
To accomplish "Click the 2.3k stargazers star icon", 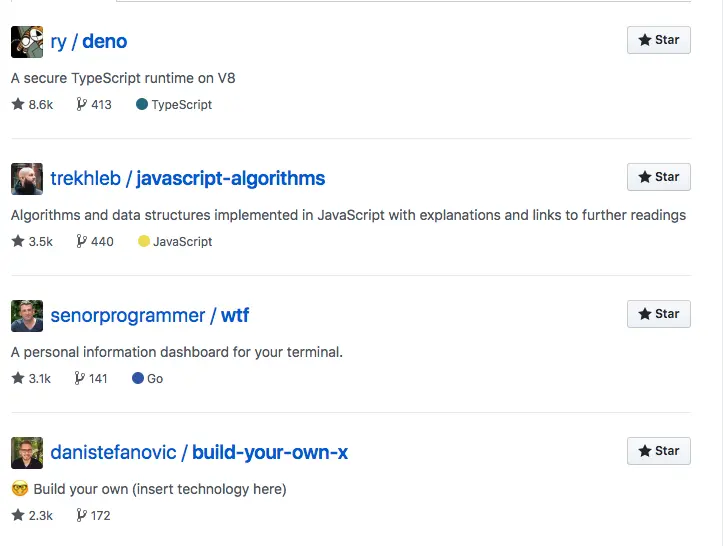I will tap(17, 515).
